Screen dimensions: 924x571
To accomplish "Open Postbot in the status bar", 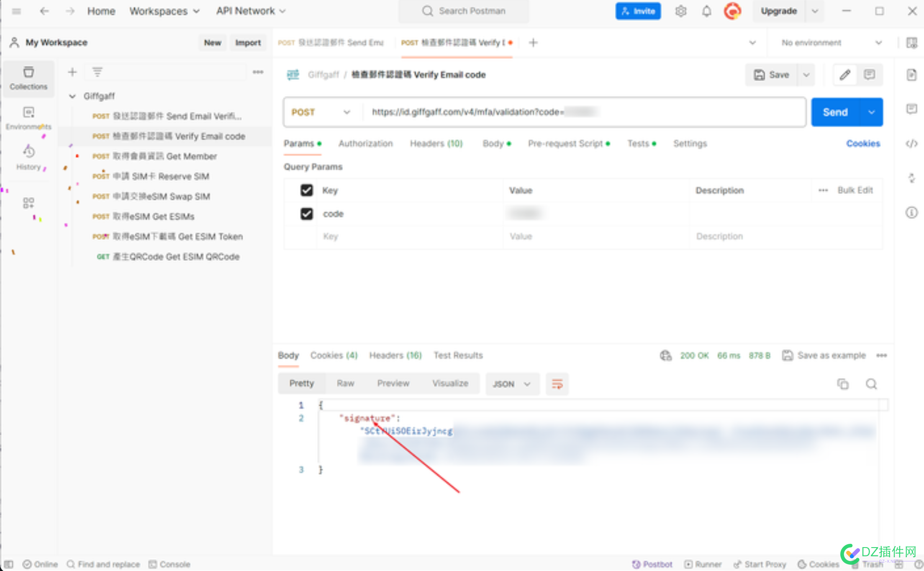I will pyautogui.click(x=652, y=564).
